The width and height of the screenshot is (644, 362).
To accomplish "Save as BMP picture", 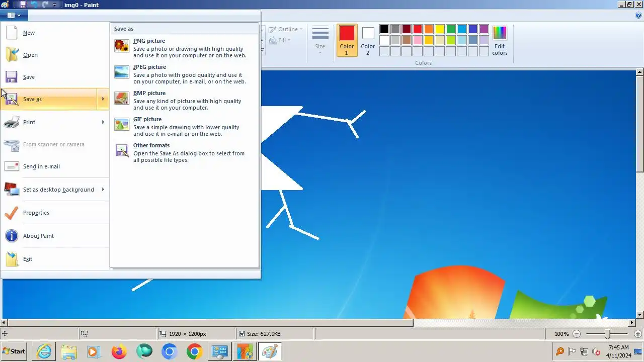I will (x=184, y=101).
